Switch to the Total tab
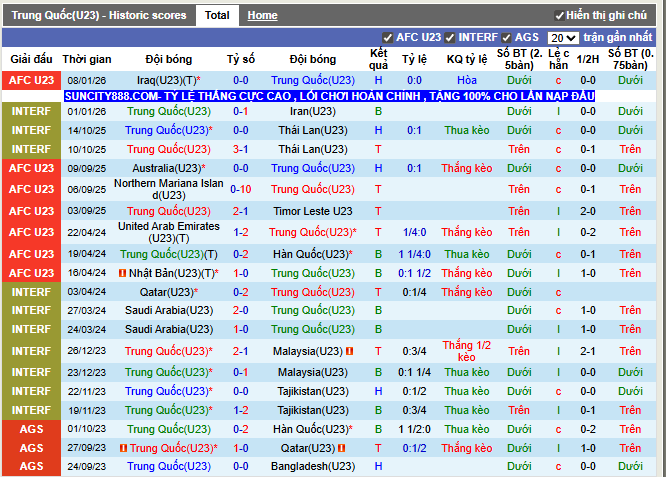Screen dimensions: 666x477 217,15
